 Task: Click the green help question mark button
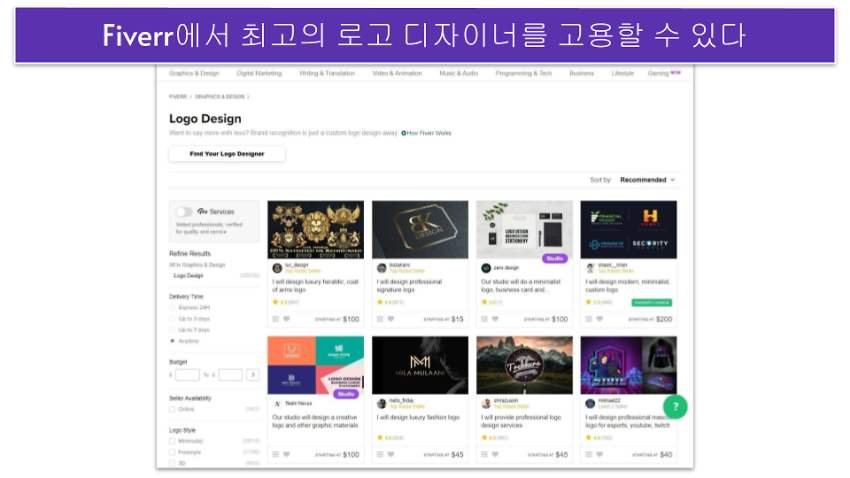tap(675, 407)
